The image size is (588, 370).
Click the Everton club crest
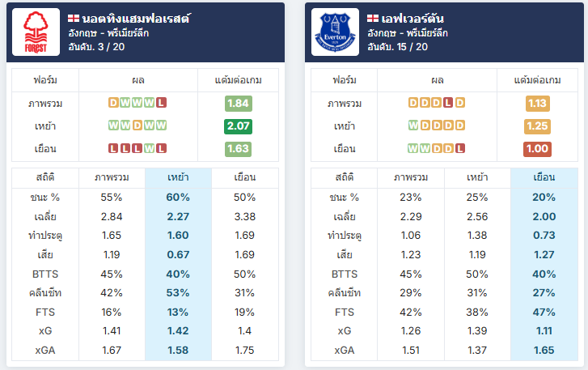click(x=335, y=32)
